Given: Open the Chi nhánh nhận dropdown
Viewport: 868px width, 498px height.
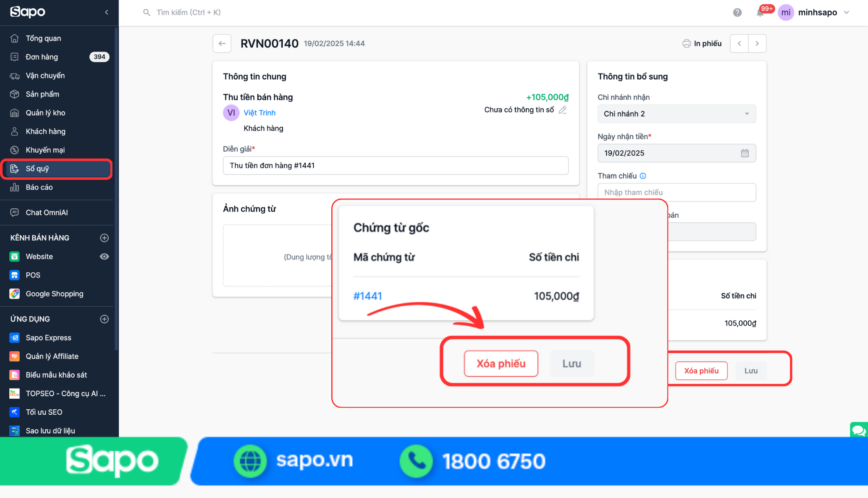Looking at the screenshot, I should (x=677, y=114).
